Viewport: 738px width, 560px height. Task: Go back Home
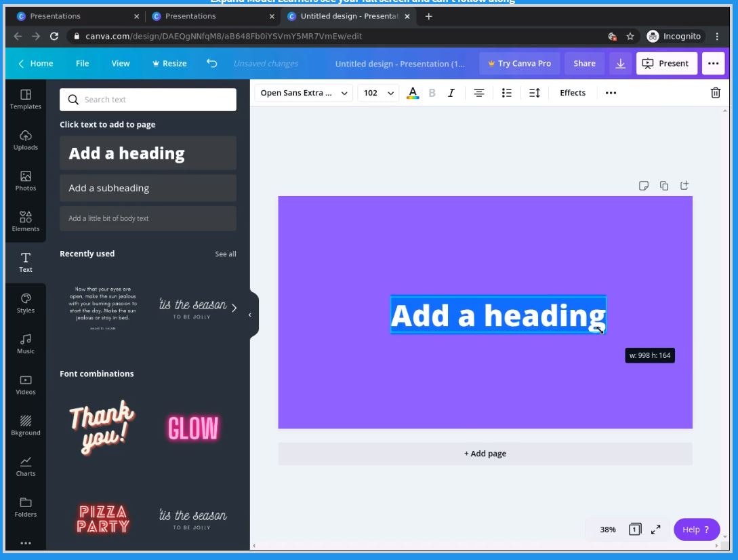click(36, 63)
